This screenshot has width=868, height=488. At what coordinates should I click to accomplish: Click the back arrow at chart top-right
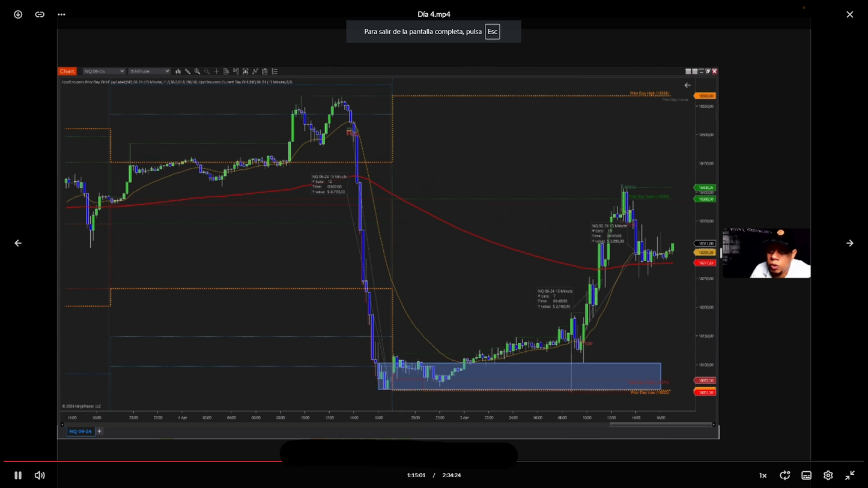tap(687, 85)
